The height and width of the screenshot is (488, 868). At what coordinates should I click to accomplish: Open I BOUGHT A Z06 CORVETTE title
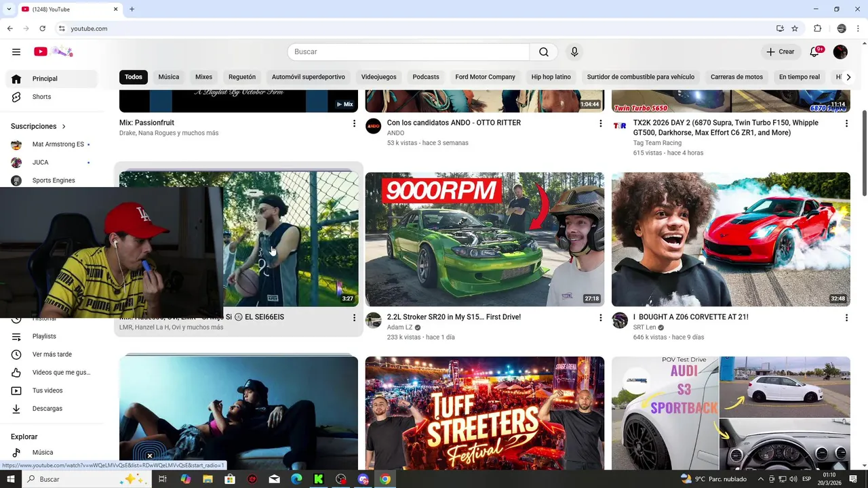tap(690, 317)
